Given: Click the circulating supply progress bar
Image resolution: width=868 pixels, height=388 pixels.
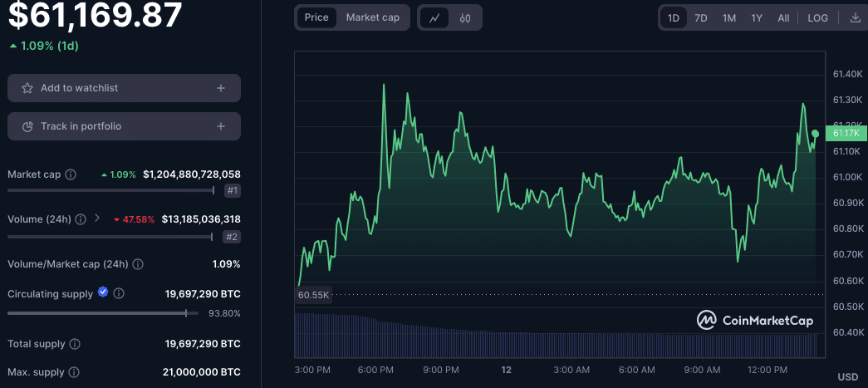Looking at the screenshot, I should tap(96, 313).
